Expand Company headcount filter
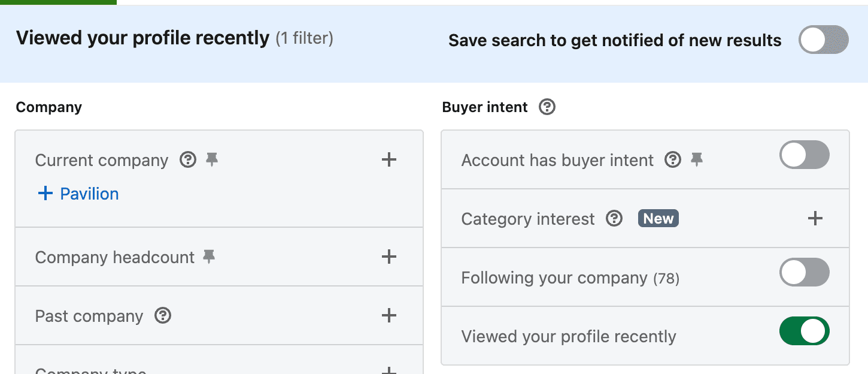 click(389, 257)
